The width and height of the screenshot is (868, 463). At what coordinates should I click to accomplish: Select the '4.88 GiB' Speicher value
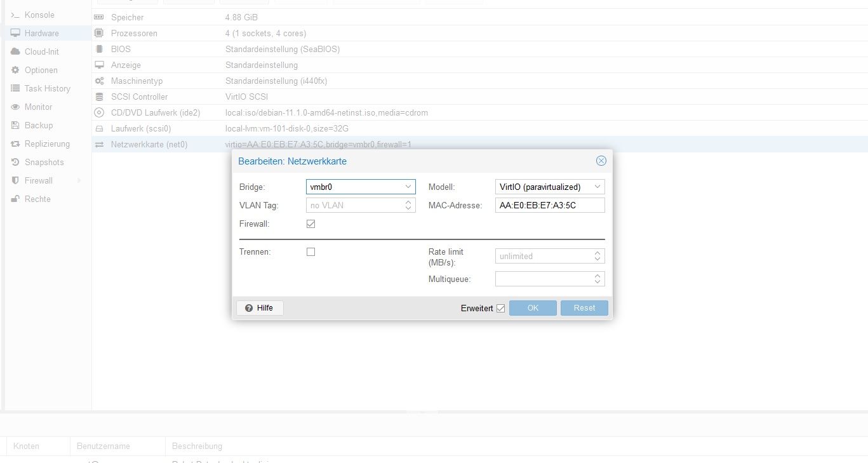pos(241,17)
